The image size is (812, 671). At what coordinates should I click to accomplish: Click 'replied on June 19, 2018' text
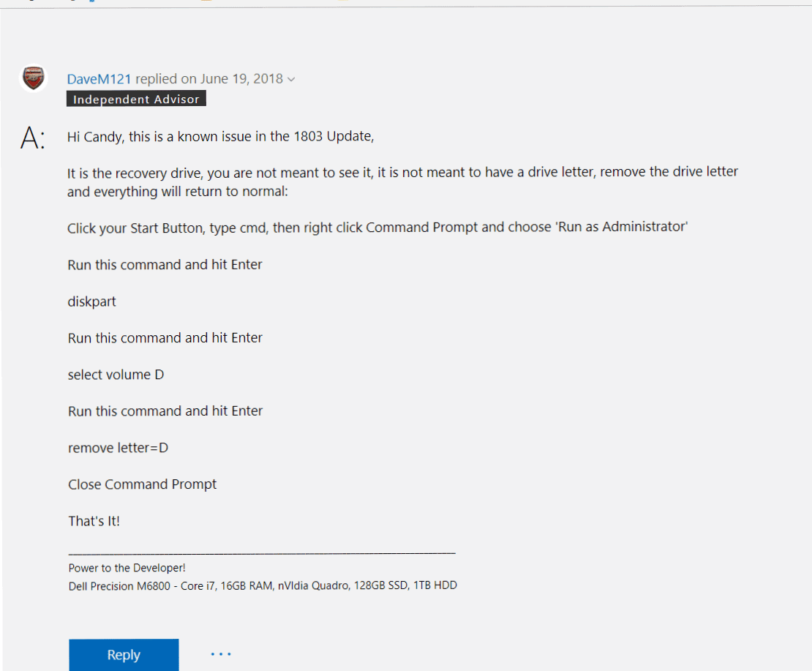click(x=208, y=79)
